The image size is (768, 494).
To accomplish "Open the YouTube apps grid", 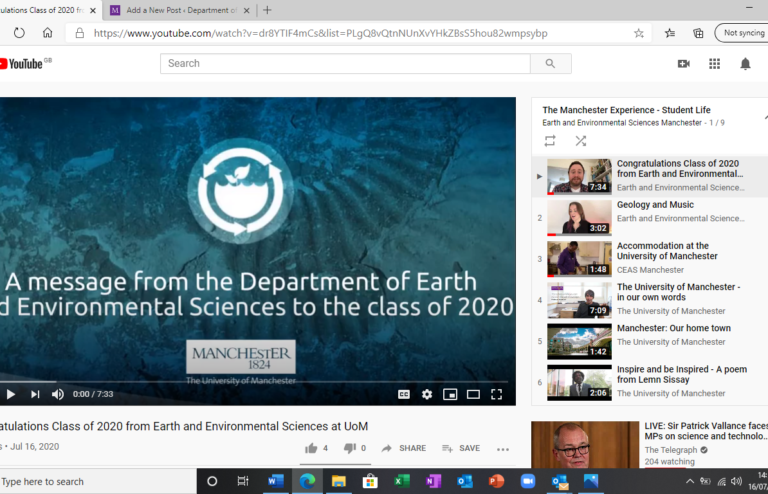I will [715, 64].
